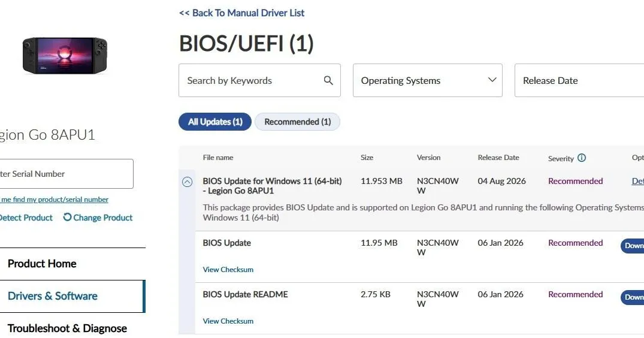Click the Release Date column header
The width and height of the screenshot is (644, 338).
(498, 158)
